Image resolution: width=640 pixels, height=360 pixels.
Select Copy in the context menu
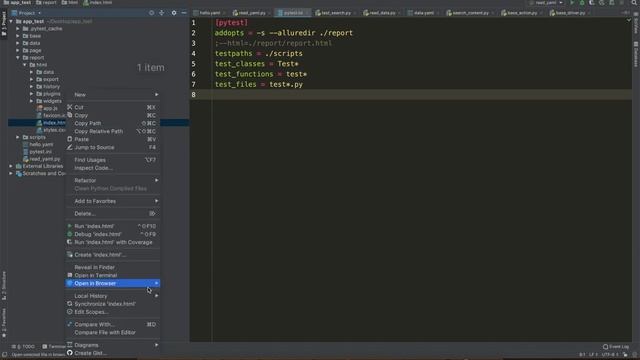tap(113, 116)
